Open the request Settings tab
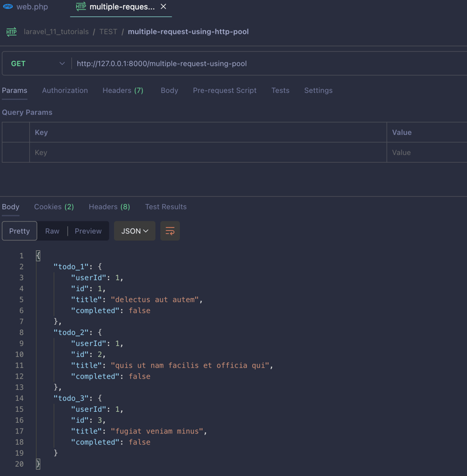The image size is (467, 476). [x=318, y=90]
